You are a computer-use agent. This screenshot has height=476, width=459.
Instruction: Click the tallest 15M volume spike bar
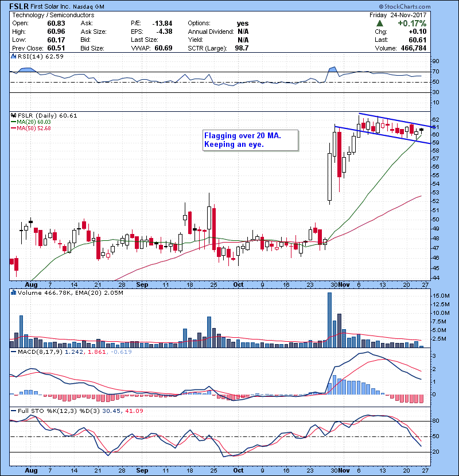click(329, 320)
